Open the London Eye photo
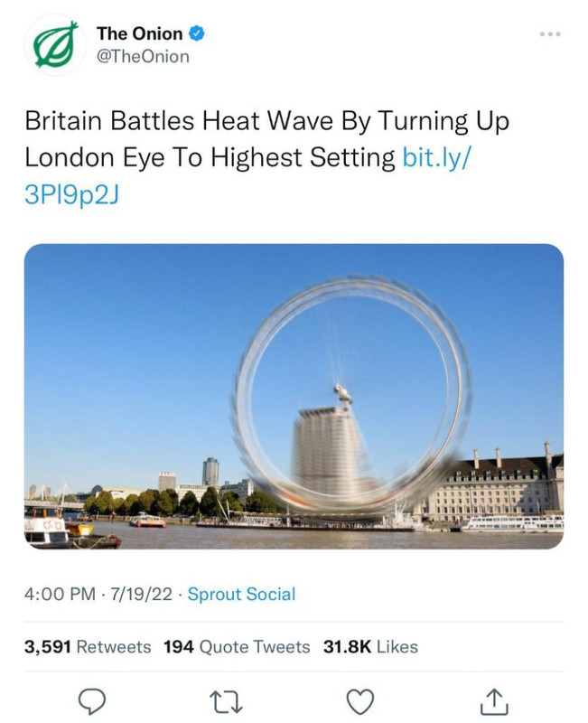This screenshot has height=723, width=588. tap(294, 397)
